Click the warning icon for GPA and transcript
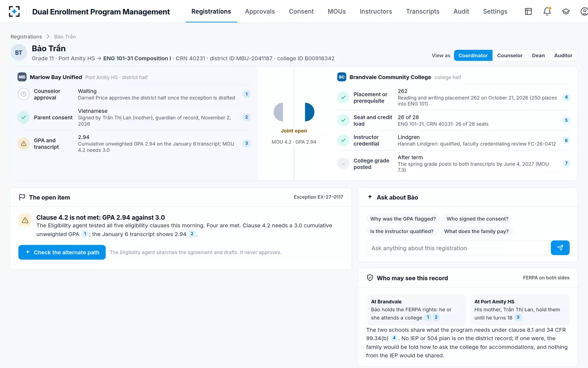588x368 pixels. click(x=24, y=144)
